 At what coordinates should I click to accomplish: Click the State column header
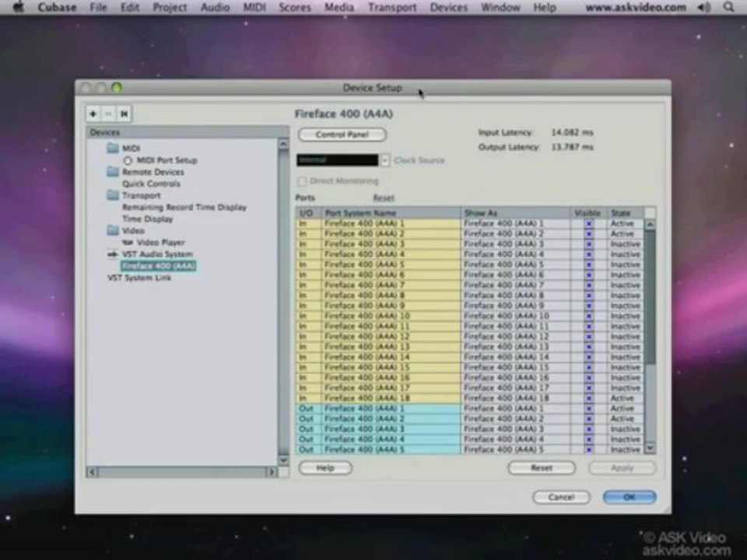pyautogui.click(x=626, y=213)
